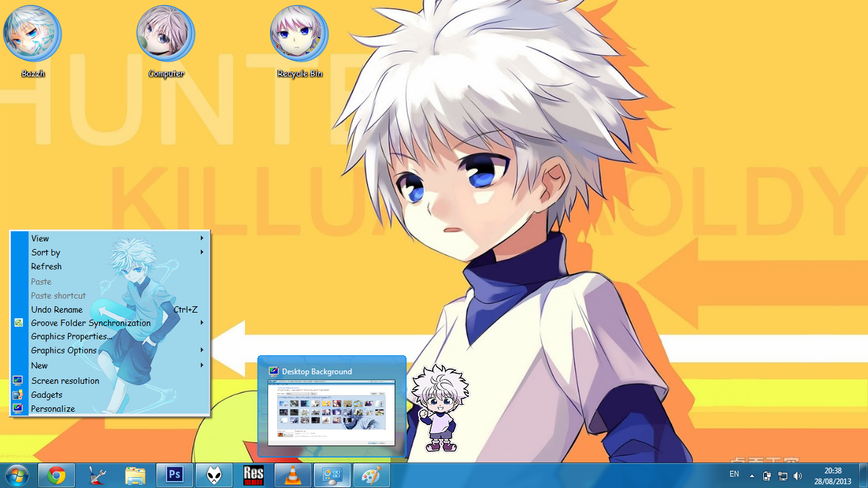Open the Res Hacker taskbar icon
This screenshot has width=868, height=488.
coord(254,475)
